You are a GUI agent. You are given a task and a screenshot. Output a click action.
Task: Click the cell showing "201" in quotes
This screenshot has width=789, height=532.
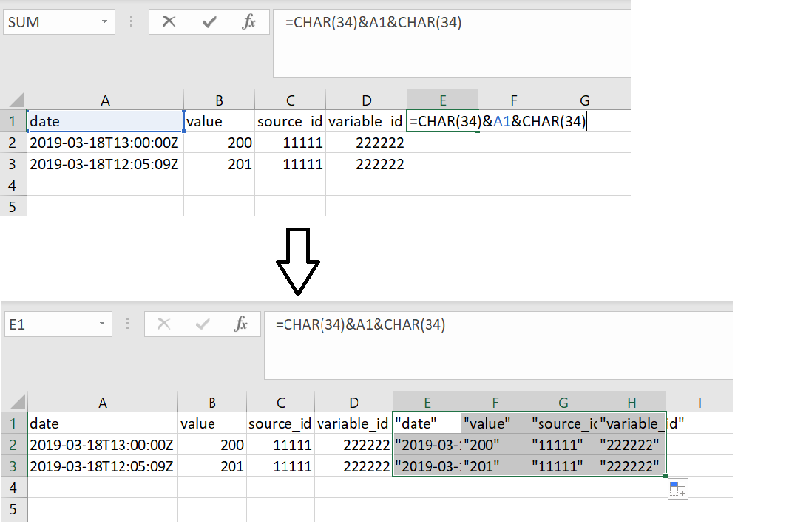(x=495, y=466)
